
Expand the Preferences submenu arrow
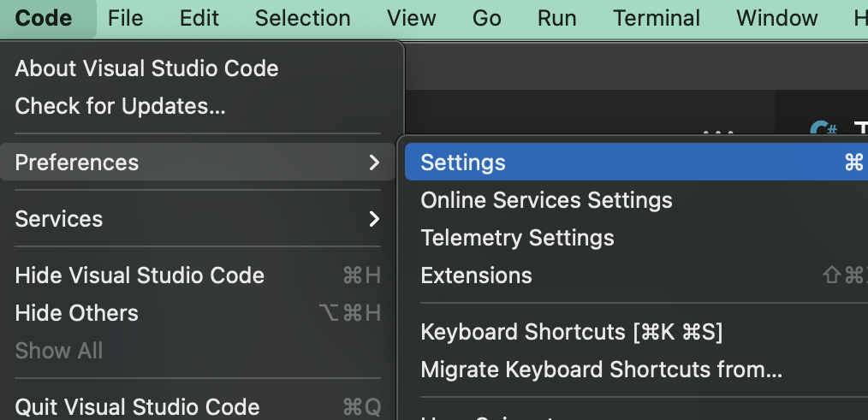(375, 163)
